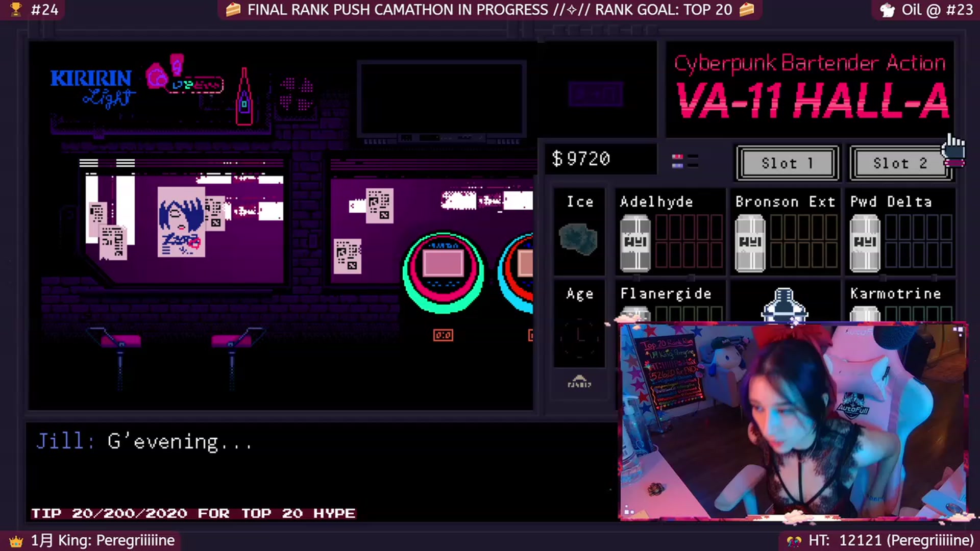Click the crown icon beside King label
980x551 pixels.
pyautogui.click(x=16, y=541)
